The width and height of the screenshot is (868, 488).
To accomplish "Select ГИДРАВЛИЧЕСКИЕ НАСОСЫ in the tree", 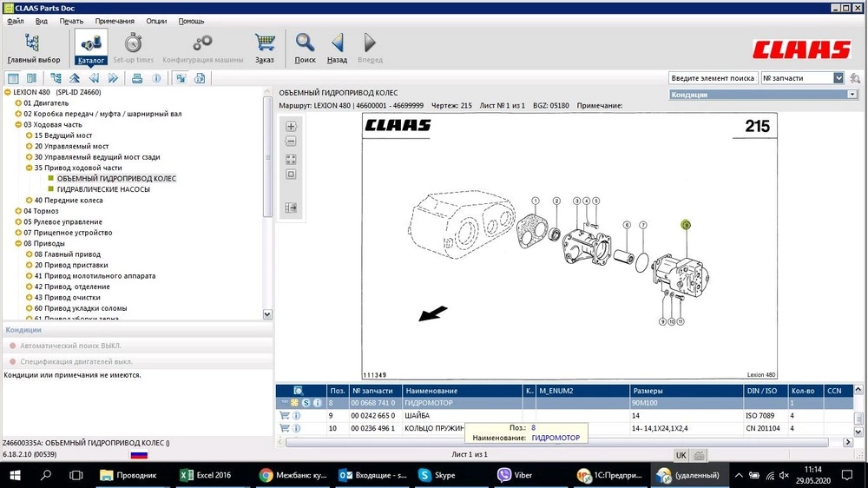I will (102, 189).
